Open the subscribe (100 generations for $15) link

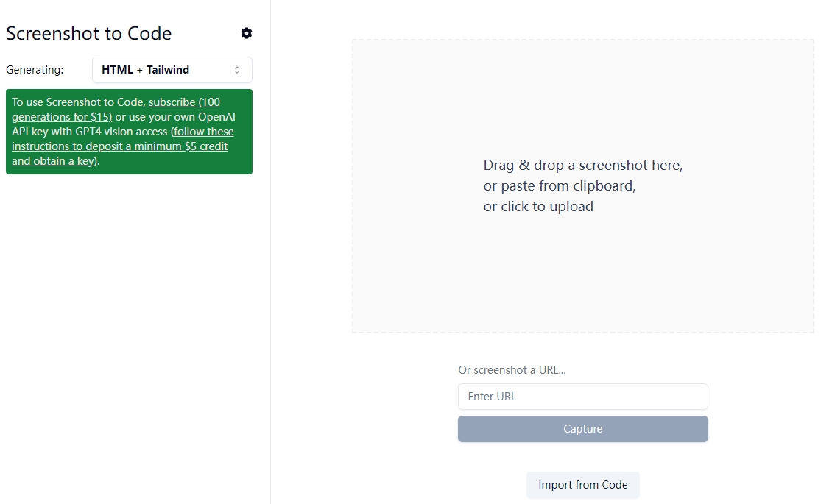tap(184, 102)
